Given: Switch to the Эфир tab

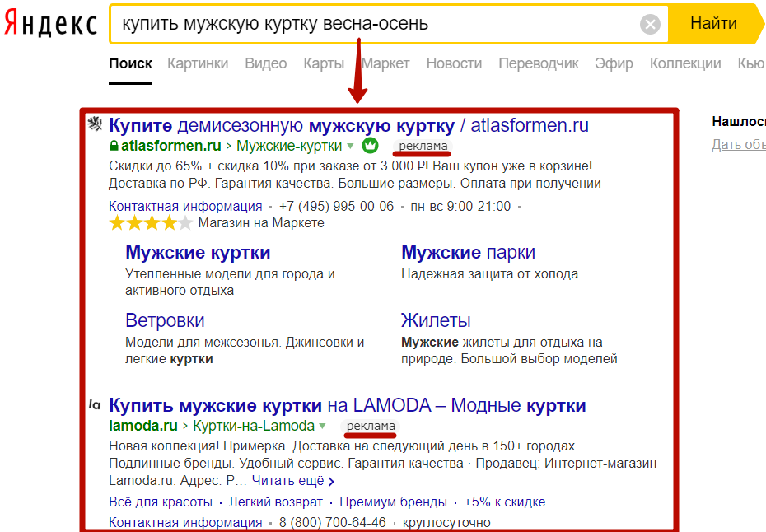Looking at the screenshot, I should (614, 63).
